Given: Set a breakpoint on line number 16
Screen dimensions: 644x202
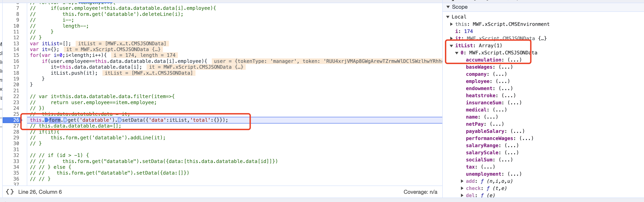Looking at the screenshot, I should (x=16, y=61).
